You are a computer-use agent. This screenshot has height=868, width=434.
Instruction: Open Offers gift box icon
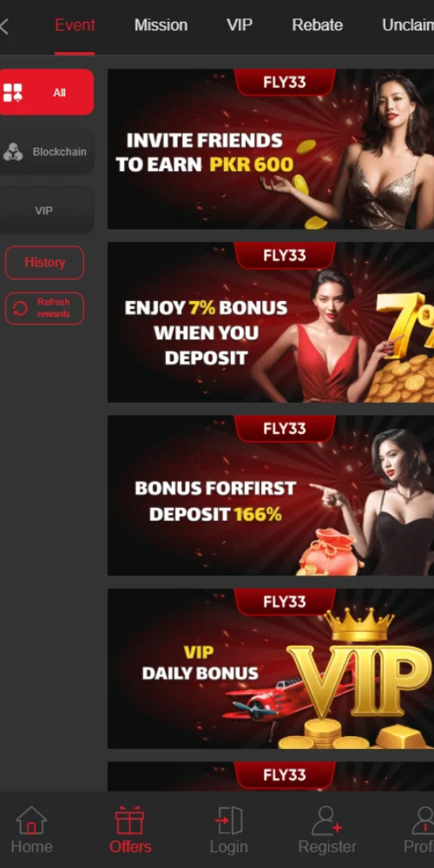coord(129,820)
